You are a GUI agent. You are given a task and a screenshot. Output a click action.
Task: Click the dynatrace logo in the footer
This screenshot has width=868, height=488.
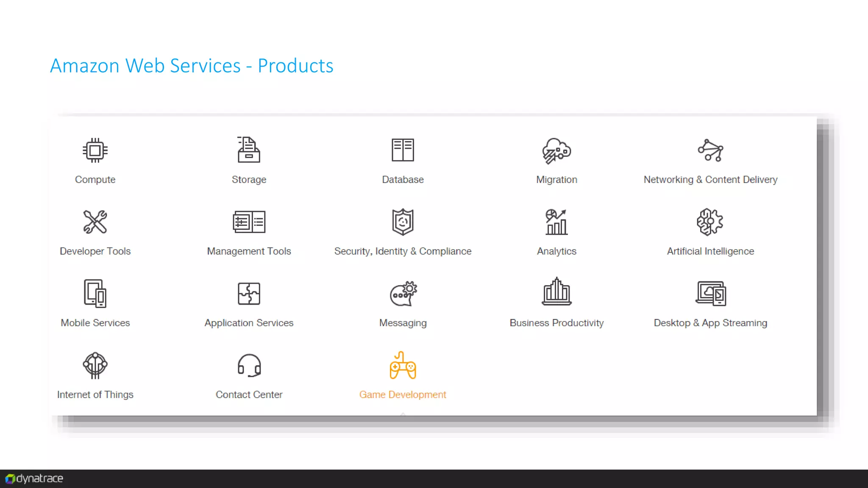pos(34,479)
